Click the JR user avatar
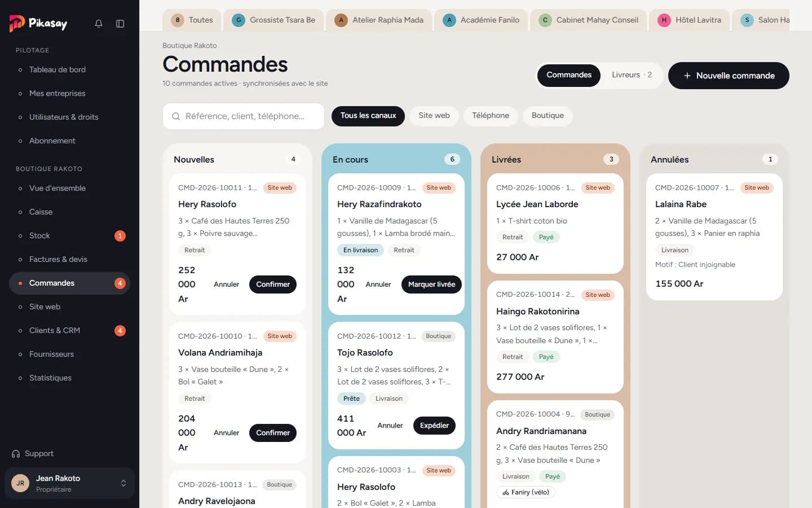 click(x=20, y=483)
